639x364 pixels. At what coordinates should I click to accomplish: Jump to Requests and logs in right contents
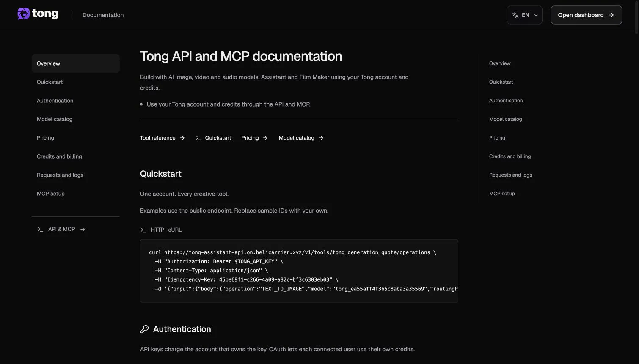[x=511, y=175]
